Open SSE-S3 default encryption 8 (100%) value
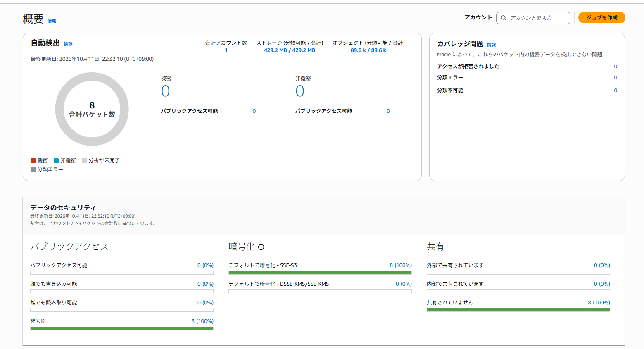The image size is (644, 349). [401, 265]
